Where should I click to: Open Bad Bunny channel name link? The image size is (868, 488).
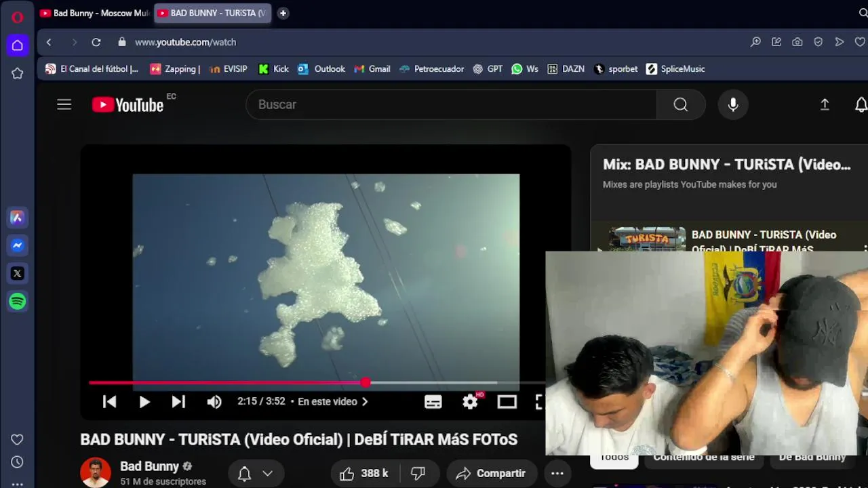(x=149, y=466)
